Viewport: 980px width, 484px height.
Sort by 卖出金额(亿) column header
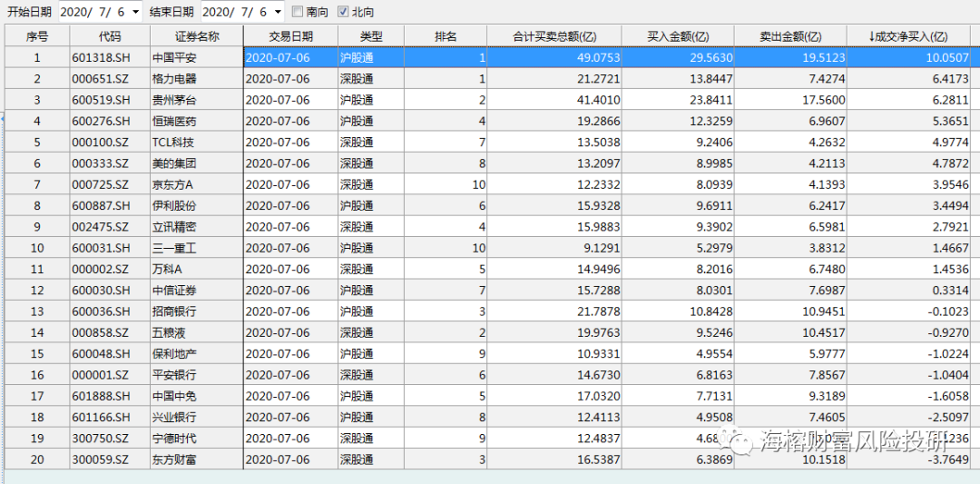click(790, 36)
